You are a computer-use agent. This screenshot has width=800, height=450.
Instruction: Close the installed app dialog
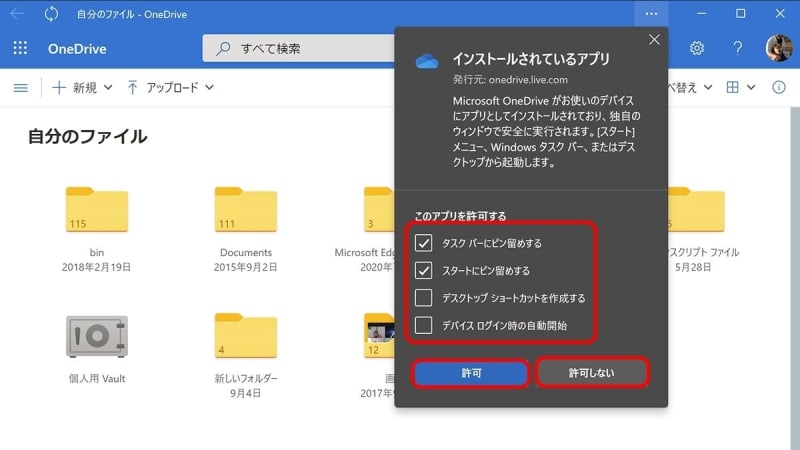pos(654,40)
